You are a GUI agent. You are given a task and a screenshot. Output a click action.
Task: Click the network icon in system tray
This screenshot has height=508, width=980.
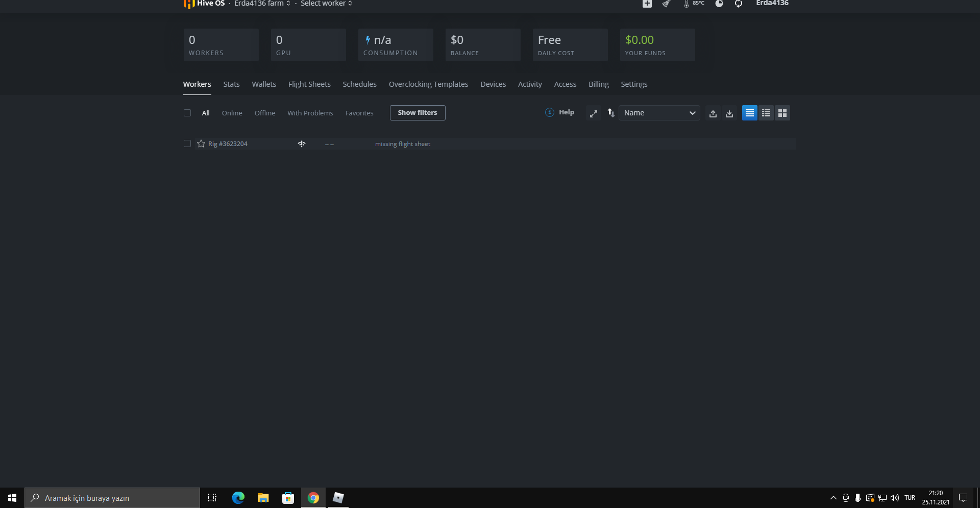click(x=883, y=498)
